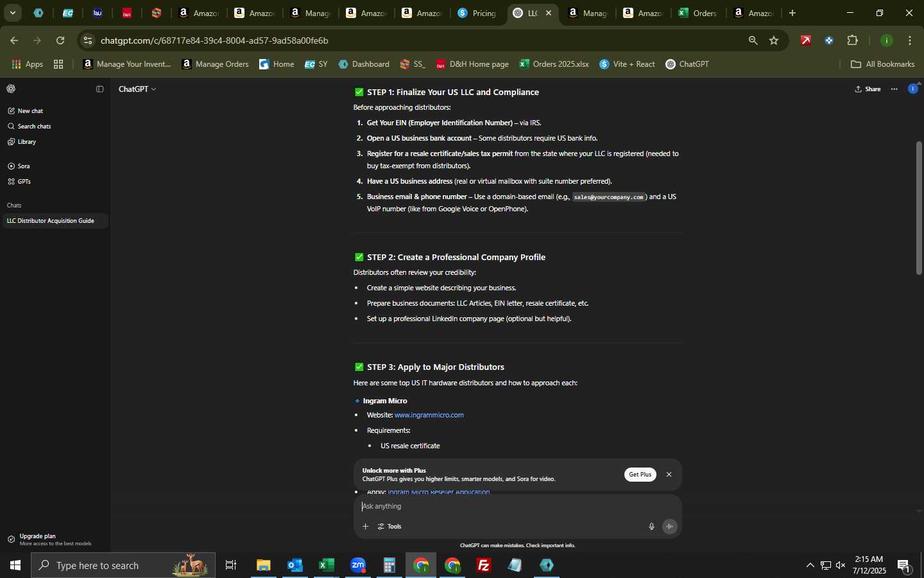
Task: Click the Share button
Action: pyautogui.click(x=868, y=89)
